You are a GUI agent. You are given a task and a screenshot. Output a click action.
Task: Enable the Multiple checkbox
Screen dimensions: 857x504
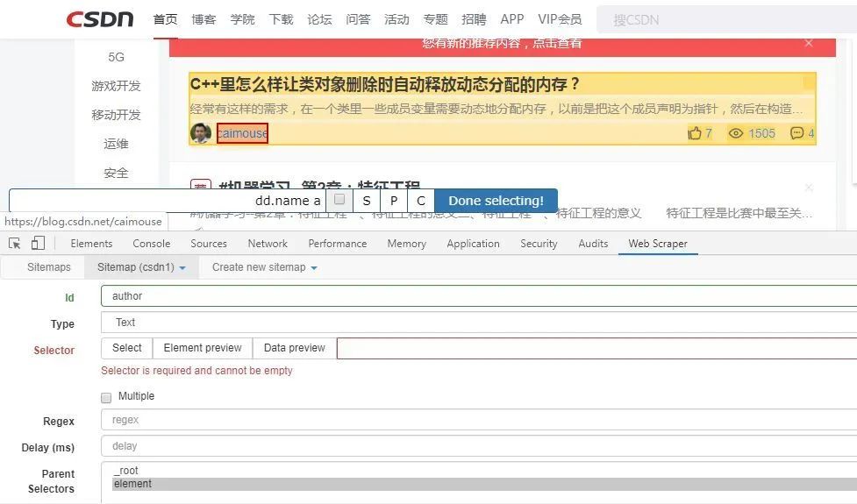(106, 397)
